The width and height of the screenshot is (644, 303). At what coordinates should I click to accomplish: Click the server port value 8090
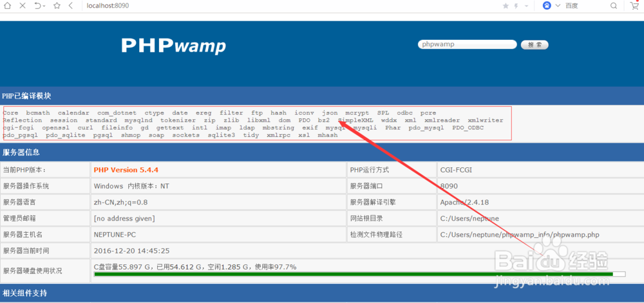click(x=449, y=186)
